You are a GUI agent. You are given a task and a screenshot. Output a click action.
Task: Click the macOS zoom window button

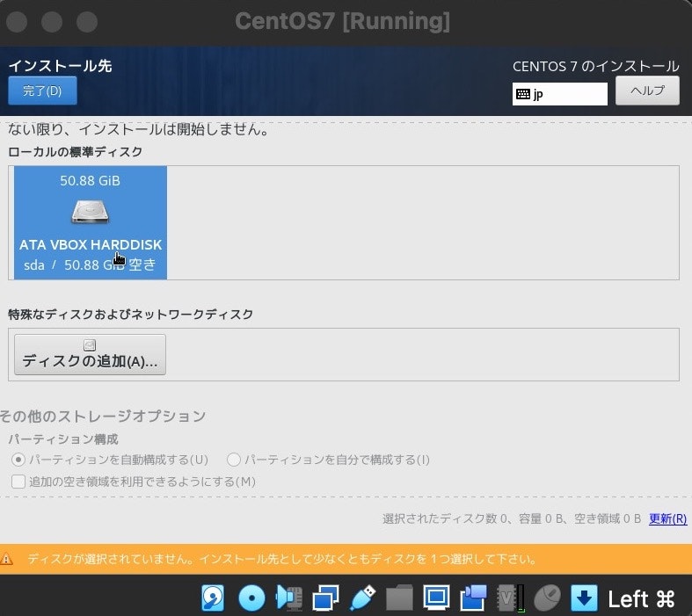click(x=87, y=21)
